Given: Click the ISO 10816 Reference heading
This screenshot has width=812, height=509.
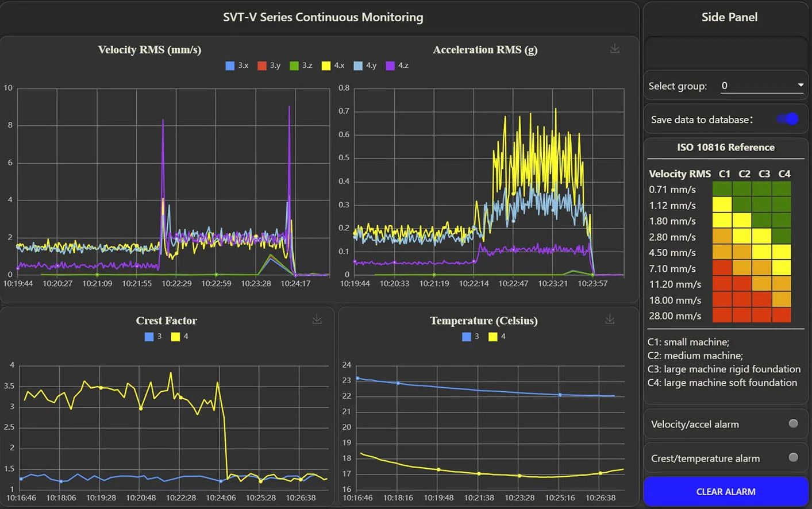Looking at the screenshot, I should (x=725, y=148).
